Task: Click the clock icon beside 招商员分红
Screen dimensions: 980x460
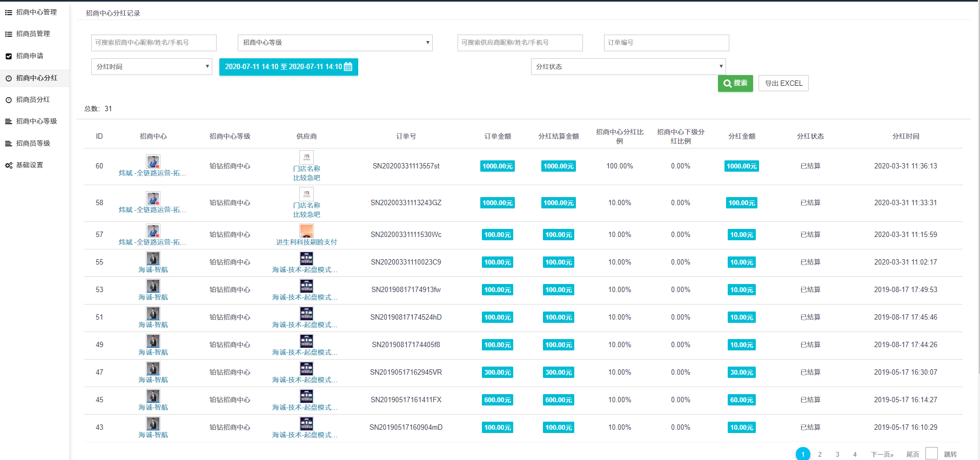Action: 9,100
